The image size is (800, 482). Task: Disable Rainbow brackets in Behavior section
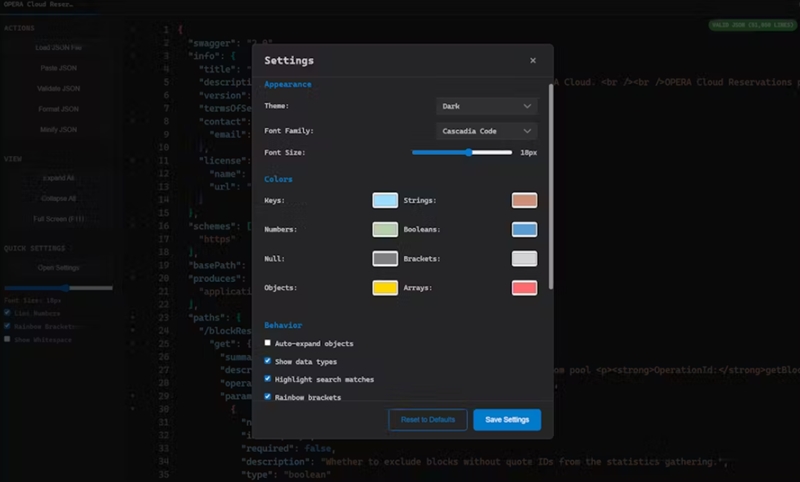click(x=268, y=397)
